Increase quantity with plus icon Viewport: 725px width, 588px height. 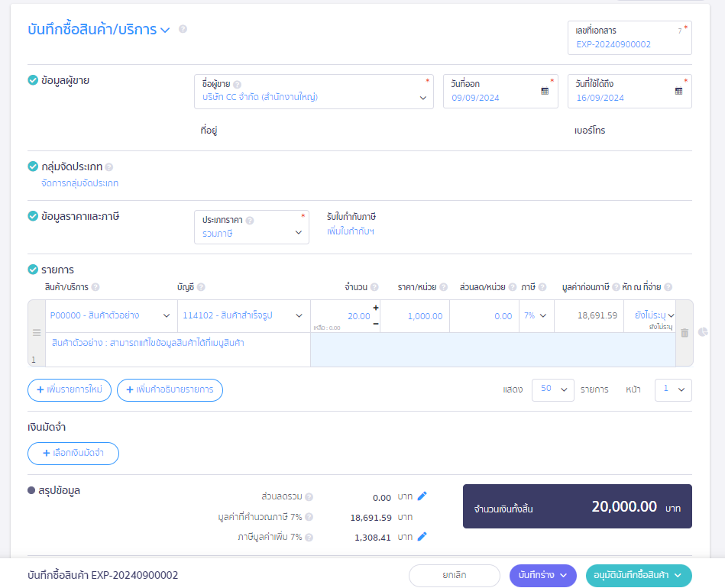pyautogui.click(x=376, y=308)
